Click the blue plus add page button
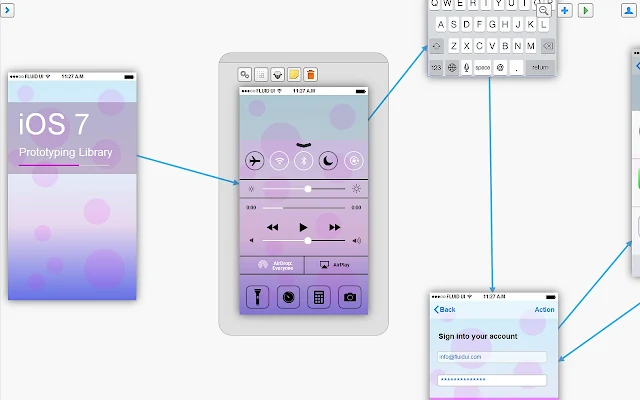Viewport: 640px width, 400px height. (x=564, y=11)
